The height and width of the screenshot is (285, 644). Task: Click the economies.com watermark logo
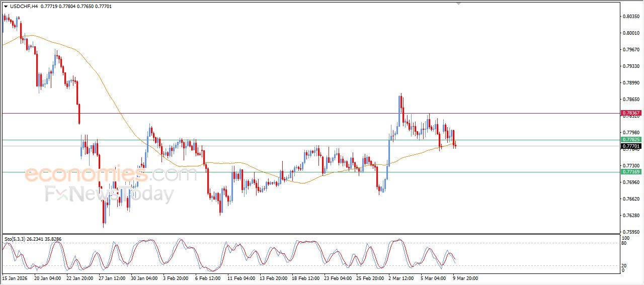click(x=111, y=175)
